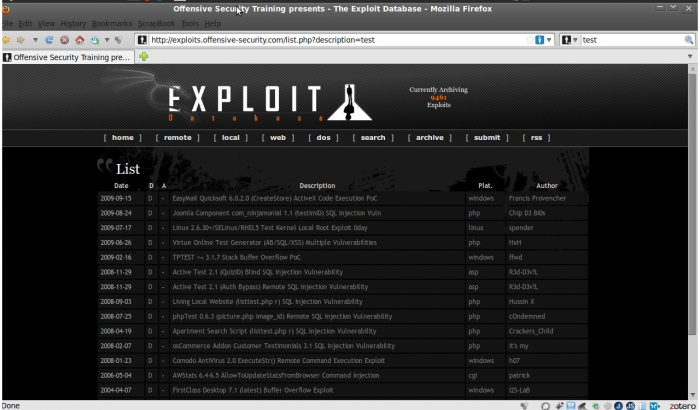Screen dimensions: 700x410
Task: Open the address bar history dropdown
Action: [549, 40]
